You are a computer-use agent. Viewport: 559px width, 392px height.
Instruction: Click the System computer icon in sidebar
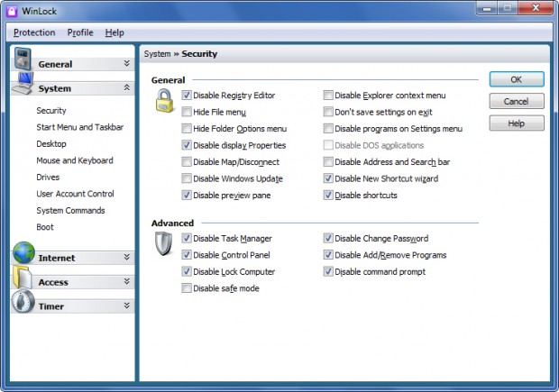pos(23,83)
